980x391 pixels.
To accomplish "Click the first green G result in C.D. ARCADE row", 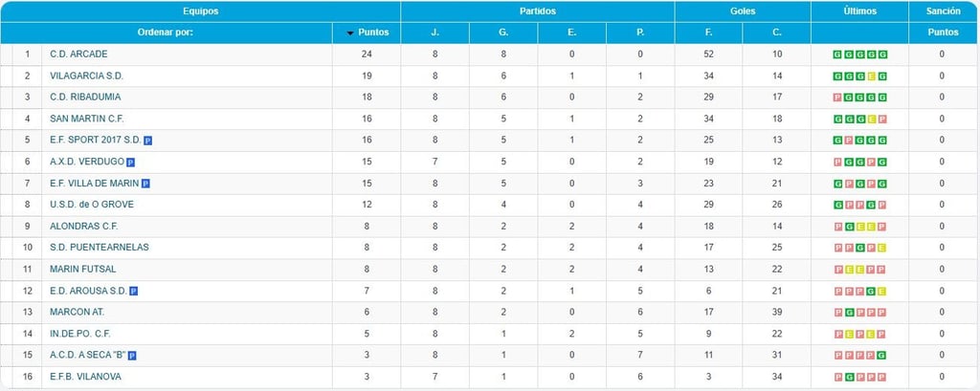I will pos(838,54).
